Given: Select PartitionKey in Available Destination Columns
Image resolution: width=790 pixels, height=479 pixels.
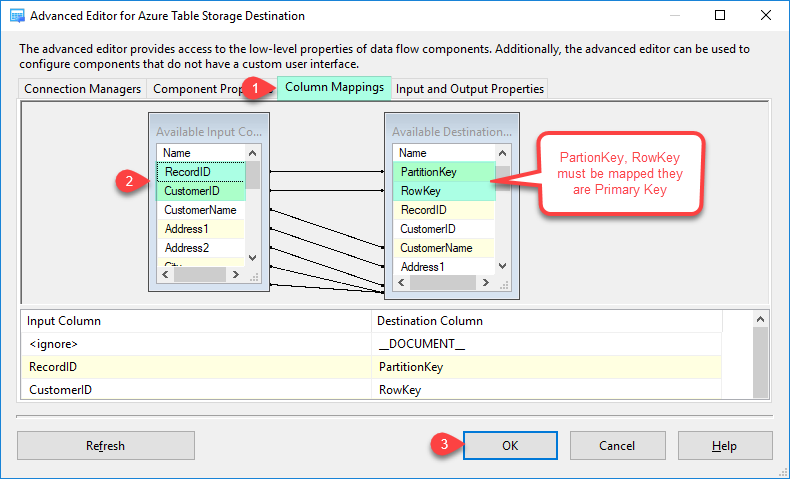Looking at the screenshot, I should pos(444,172).
